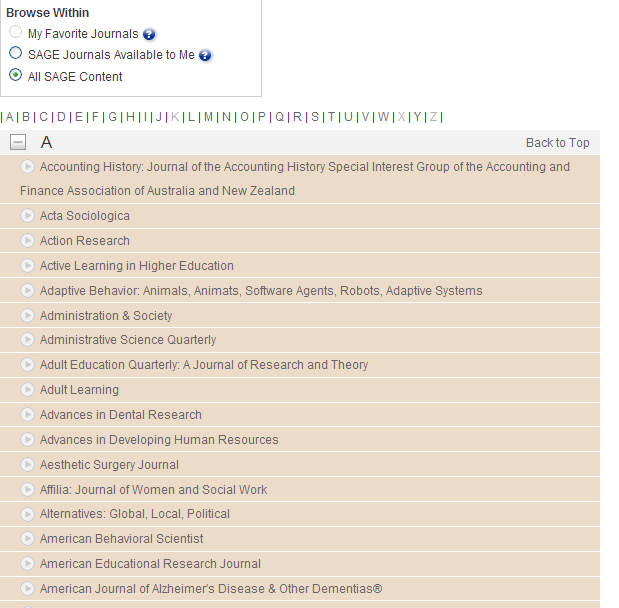This screenshot has width=619, height=608.
Task: Jump to letter D in alphabet index
Action: 61,117
